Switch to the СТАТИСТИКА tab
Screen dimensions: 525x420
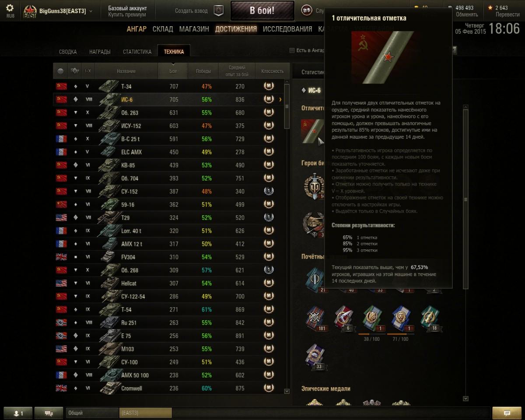[x=137, y=52]
